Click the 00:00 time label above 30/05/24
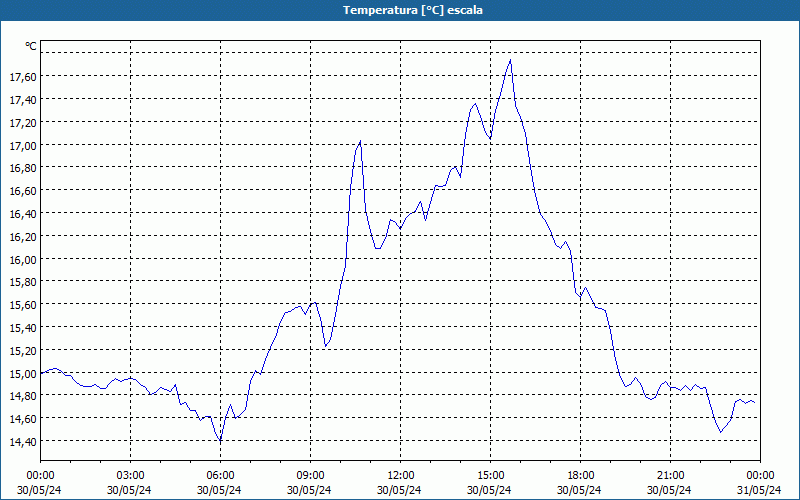The height and width of the screenshot is (500, 800). 40,476
